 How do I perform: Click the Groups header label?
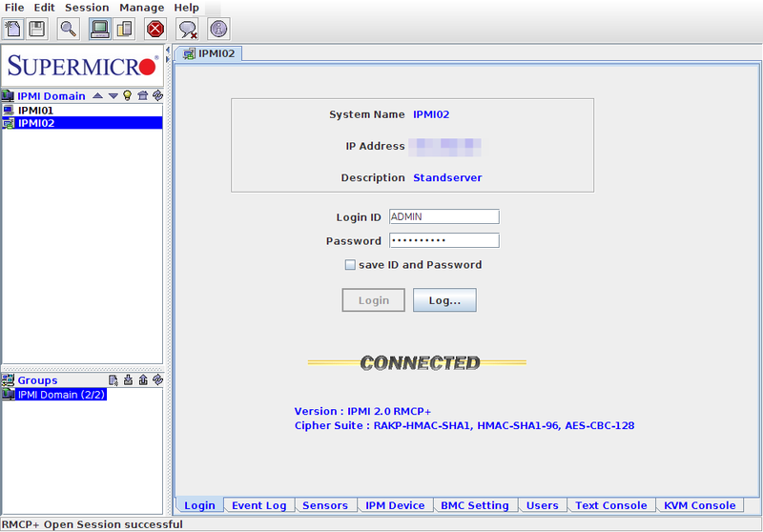tap(37, 380)
